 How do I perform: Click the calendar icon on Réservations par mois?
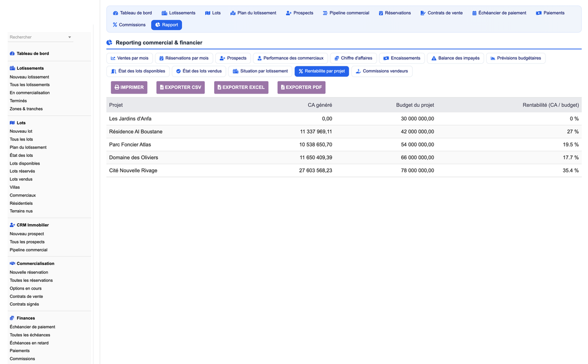(161, 58)
